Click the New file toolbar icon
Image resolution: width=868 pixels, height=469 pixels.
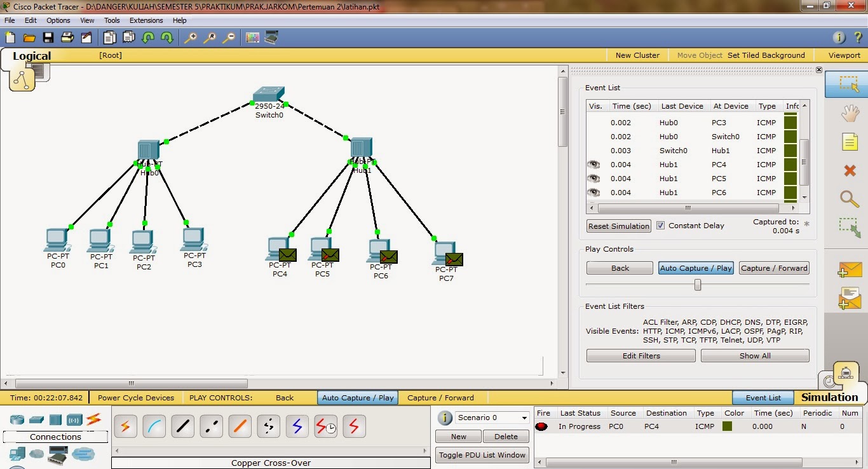[10, 38]
